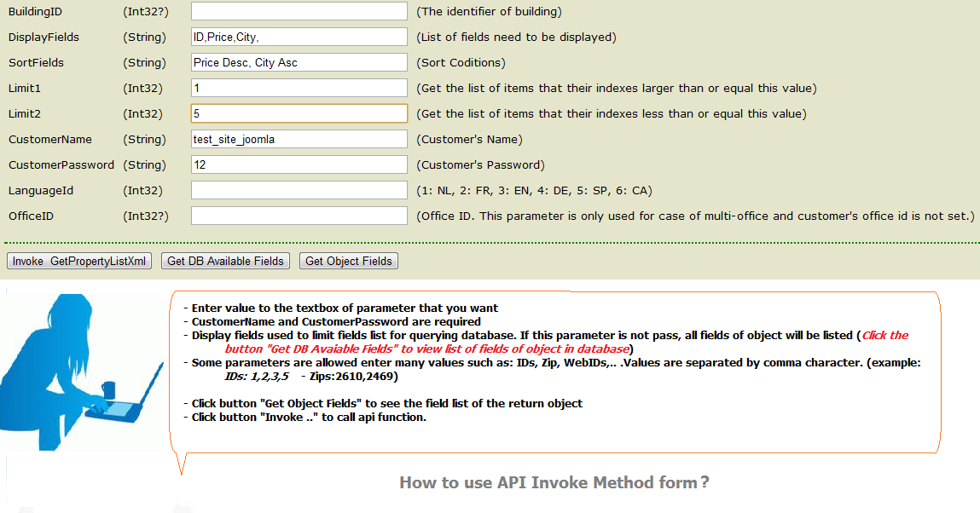Focus the DisplayFields textbox containing ID,Price,City

click(299, 37)
